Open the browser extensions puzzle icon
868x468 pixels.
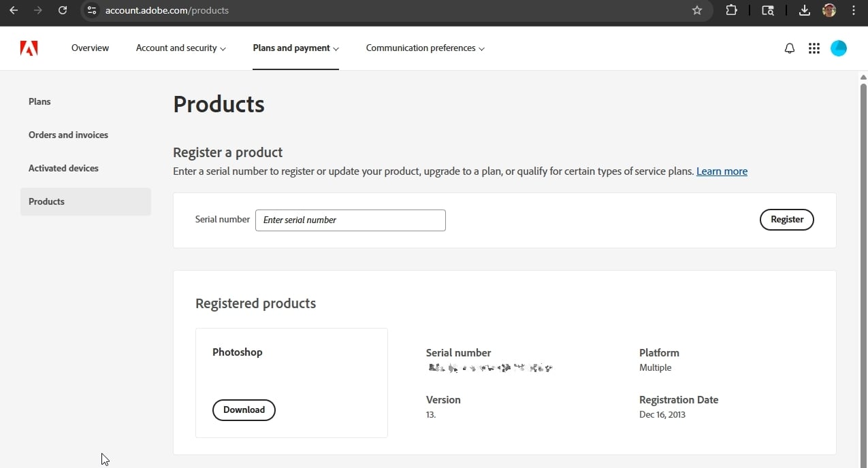(731, 10)
